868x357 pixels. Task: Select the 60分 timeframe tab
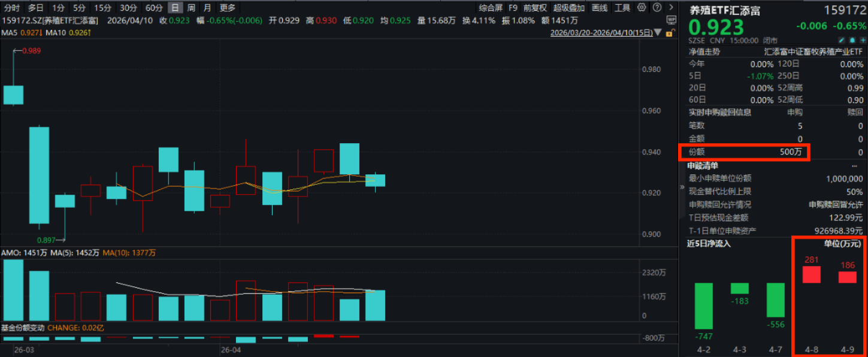tap(155, 8)
